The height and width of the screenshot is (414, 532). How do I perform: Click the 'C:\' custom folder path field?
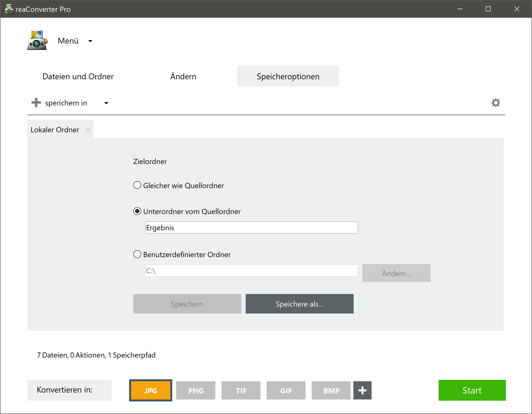click(252, 271)
